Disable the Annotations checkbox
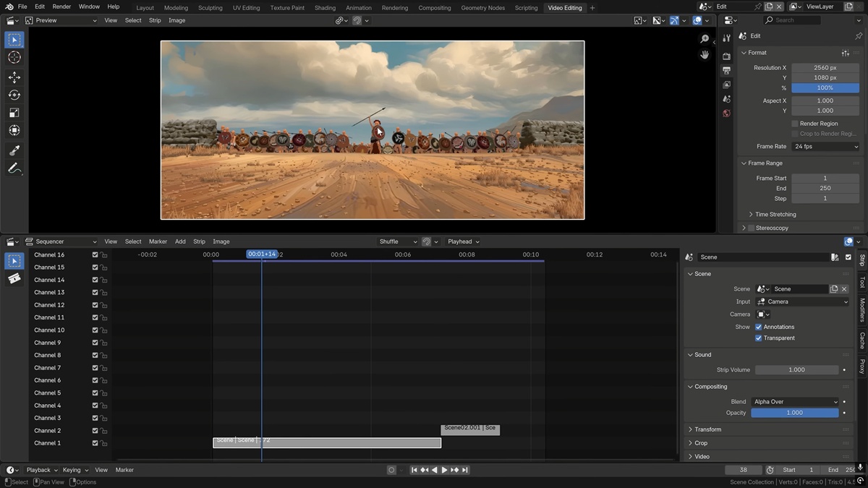868x488 pixels. pos(758,327)
